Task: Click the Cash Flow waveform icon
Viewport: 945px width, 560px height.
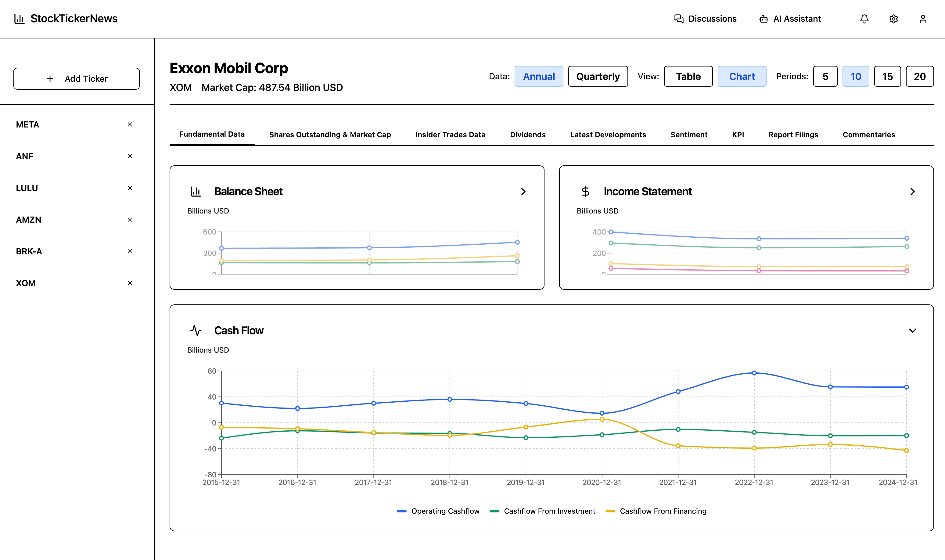Action: [196, 330]
